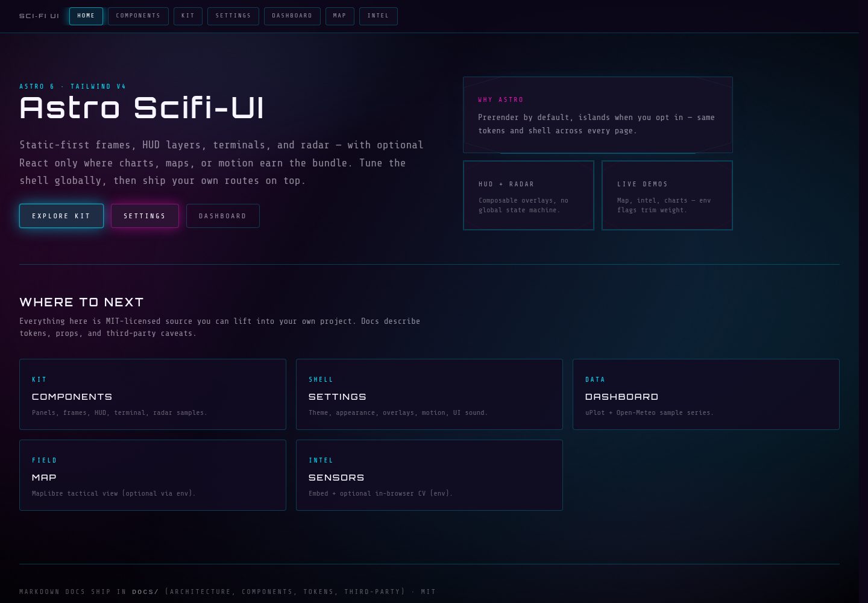Click the 'DOCS/' text in the footer
Screen dimensions: 868x603
(x=145, y=592)
